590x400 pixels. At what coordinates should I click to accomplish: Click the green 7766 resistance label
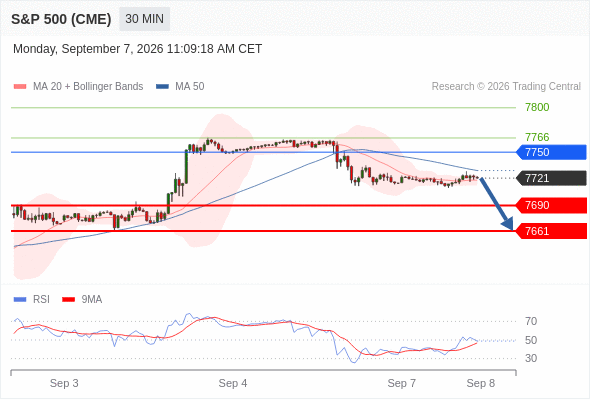click(x=537, y=137)
